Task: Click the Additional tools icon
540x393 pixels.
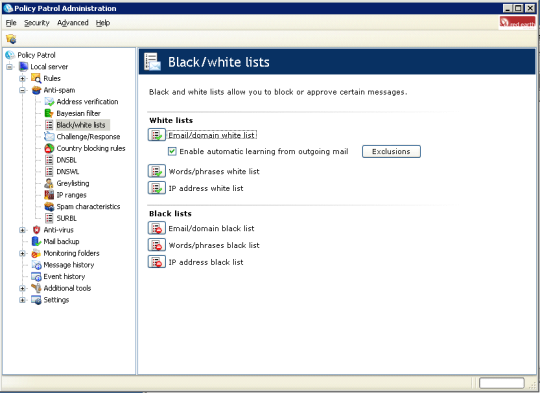Action: pos(36,288)
